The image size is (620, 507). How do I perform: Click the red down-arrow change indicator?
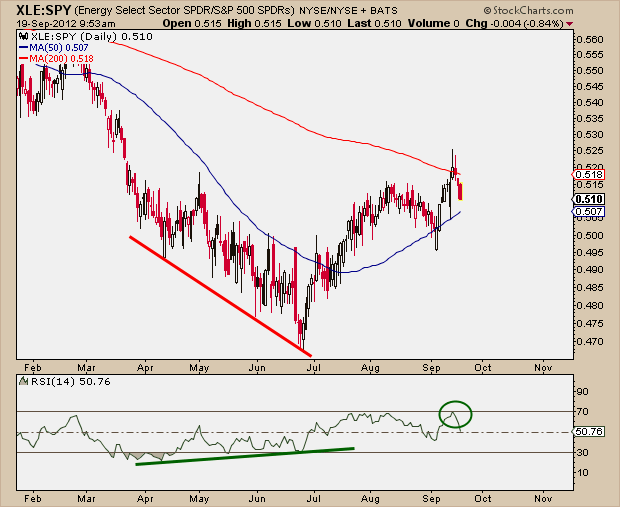(x=569, y=24)
